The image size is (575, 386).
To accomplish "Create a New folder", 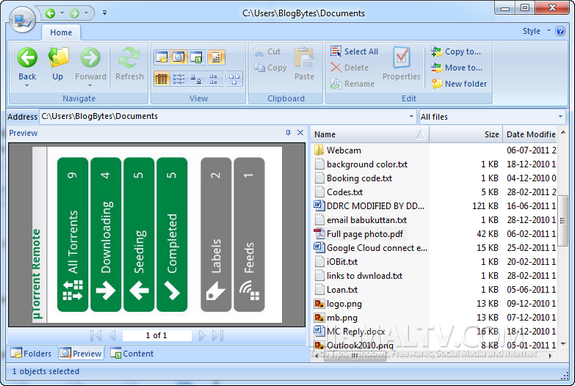I will pyautogui.click(x=459, y=84).
